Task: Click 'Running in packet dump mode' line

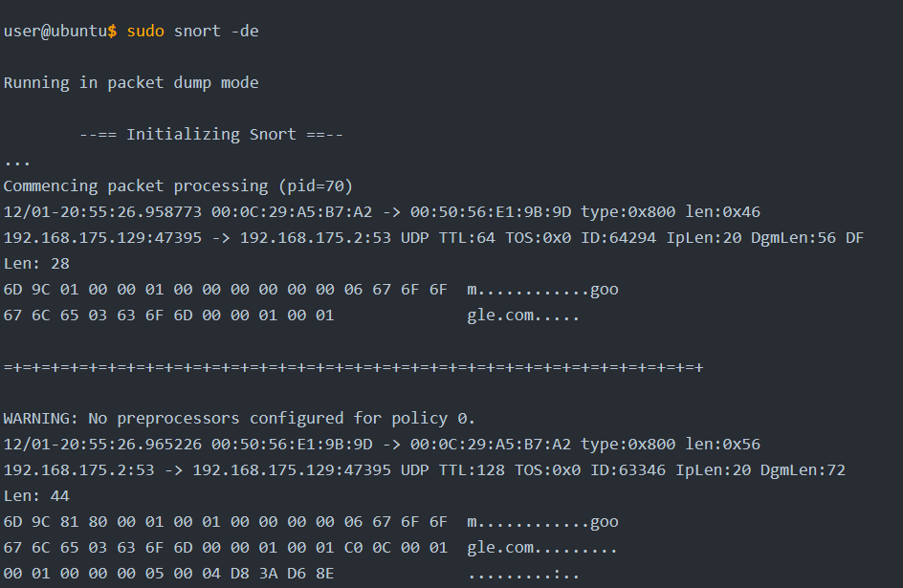Action: click(131, 83)
